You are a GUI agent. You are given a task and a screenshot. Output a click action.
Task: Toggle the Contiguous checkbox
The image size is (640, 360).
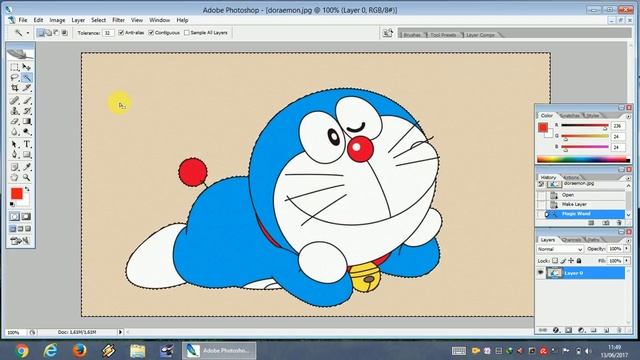click(x=151, y=33)
